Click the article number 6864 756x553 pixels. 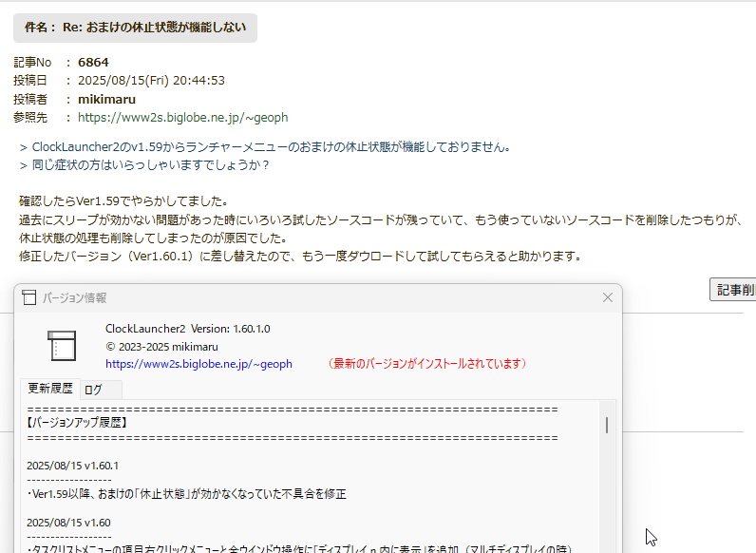click(93, 63)
